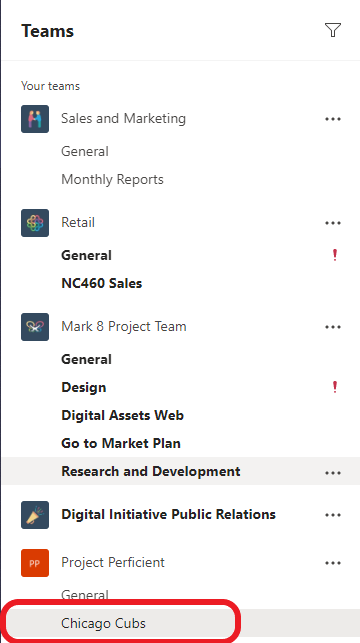Click the red alert icon beside Design channel

[335, 387]
